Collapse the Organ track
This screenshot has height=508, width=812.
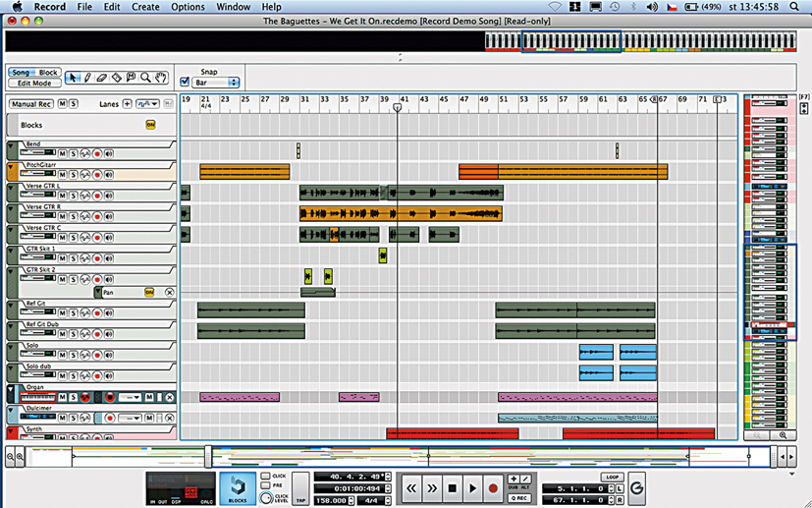pyautogui.click(x=11, y=389)
